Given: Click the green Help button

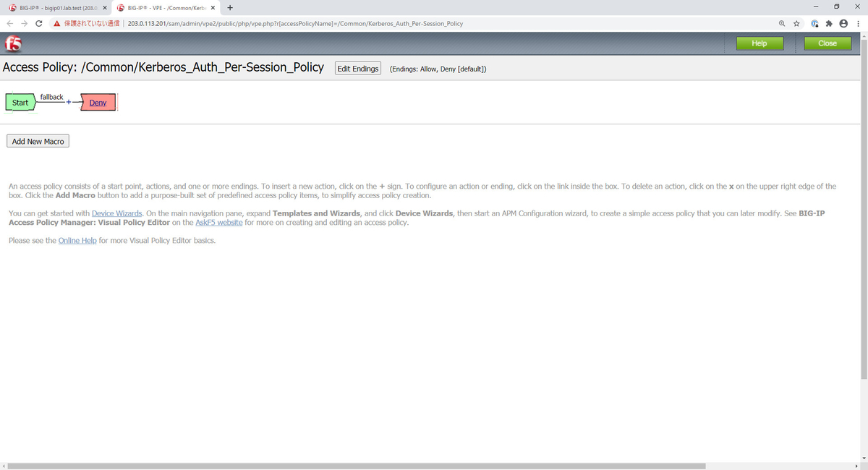Looking at the screenshot, I should click(759, 43).
